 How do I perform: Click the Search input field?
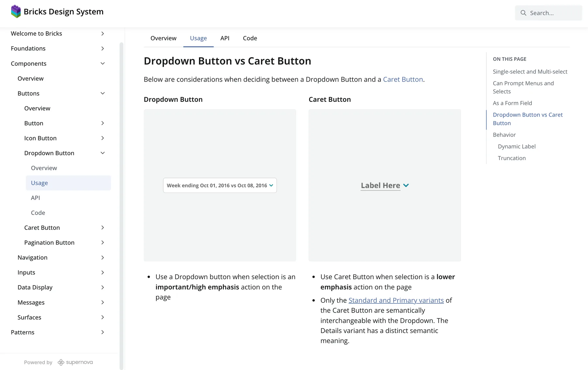(548, 13)
